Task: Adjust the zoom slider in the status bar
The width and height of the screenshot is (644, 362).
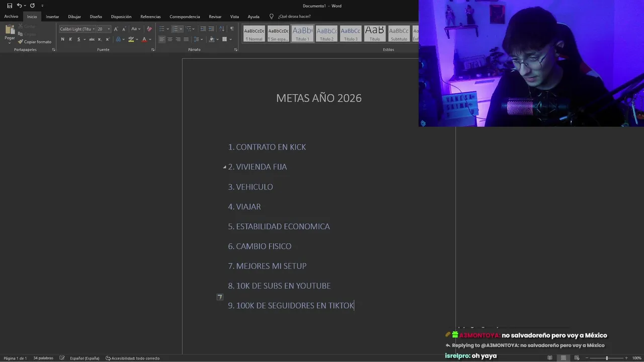Action: (607, 358)
